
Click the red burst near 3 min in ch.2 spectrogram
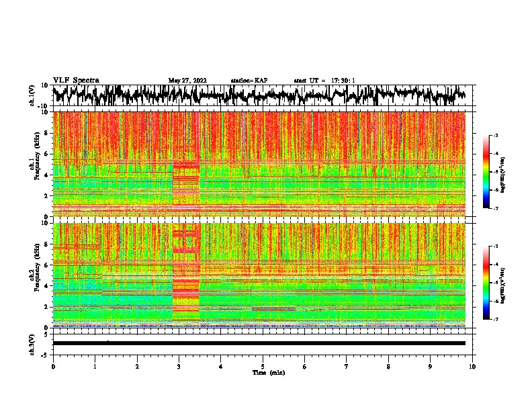(x=186, y=271)
